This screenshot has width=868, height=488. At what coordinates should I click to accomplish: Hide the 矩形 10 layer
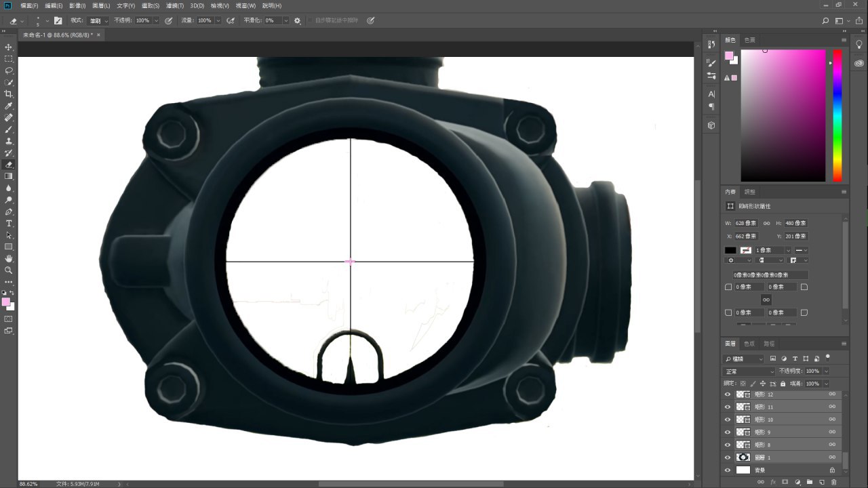(x=728, y=420)
